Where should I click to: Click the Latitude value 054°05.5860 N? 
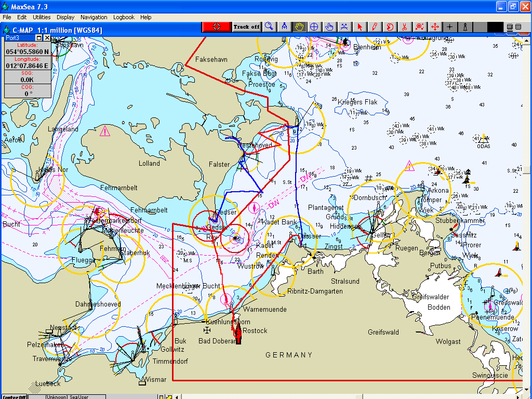click(x=28, y=51)
